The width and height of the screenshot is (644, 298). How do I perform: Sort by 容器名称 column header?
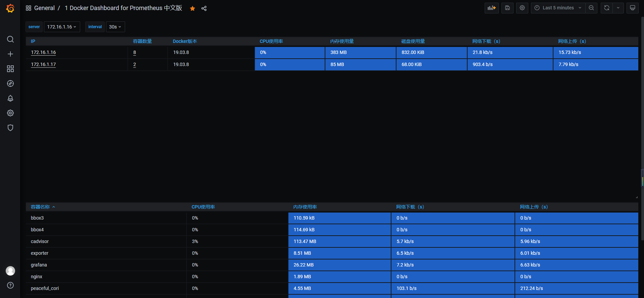tap(40, 207)
